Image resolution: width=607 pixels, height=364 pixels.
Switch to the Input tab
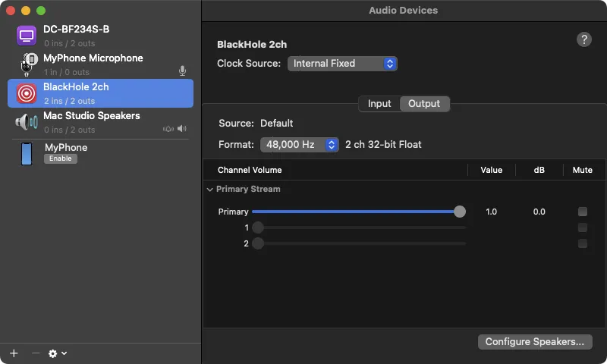tap(379, 104)
